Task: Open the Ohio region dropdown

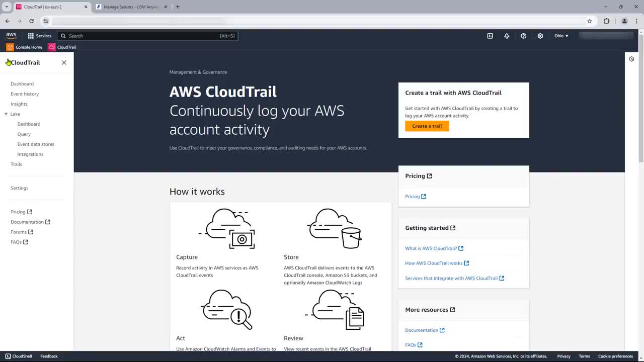Action: click(561, 36)
